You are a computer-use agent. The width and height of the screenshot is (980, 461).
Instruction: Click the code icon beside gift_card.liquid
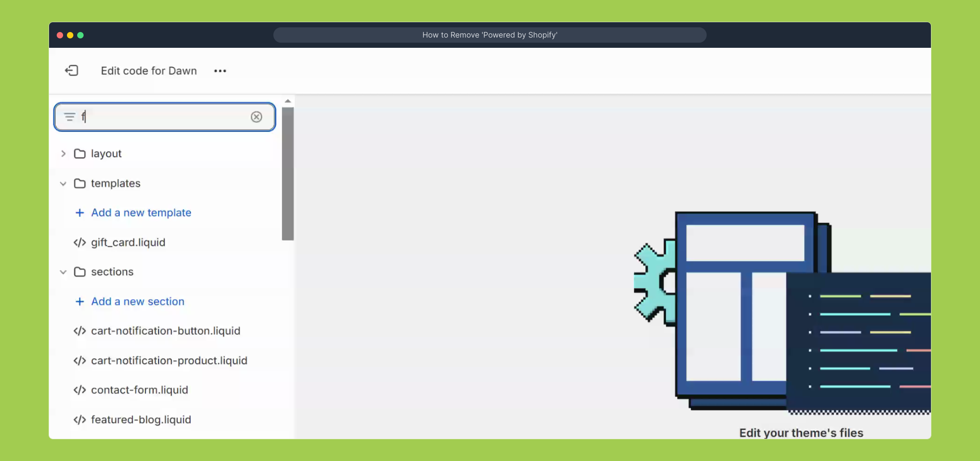(80, 242)
